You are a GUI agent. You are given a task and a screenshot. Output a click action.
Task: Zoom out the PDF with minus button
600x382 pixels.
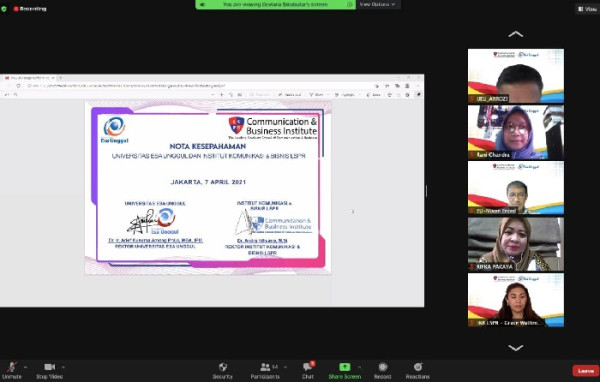pyautogui.click(x=213, y=95)
